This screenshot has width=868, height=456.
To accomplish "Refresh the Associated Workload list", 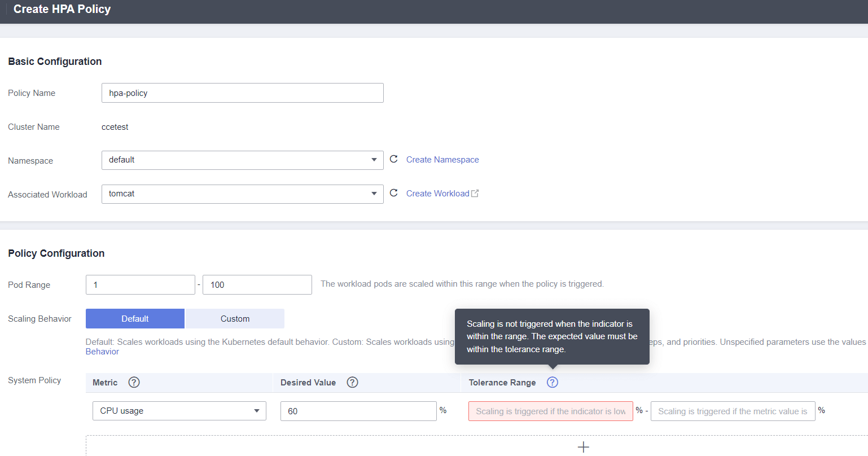I will [393, 194].
